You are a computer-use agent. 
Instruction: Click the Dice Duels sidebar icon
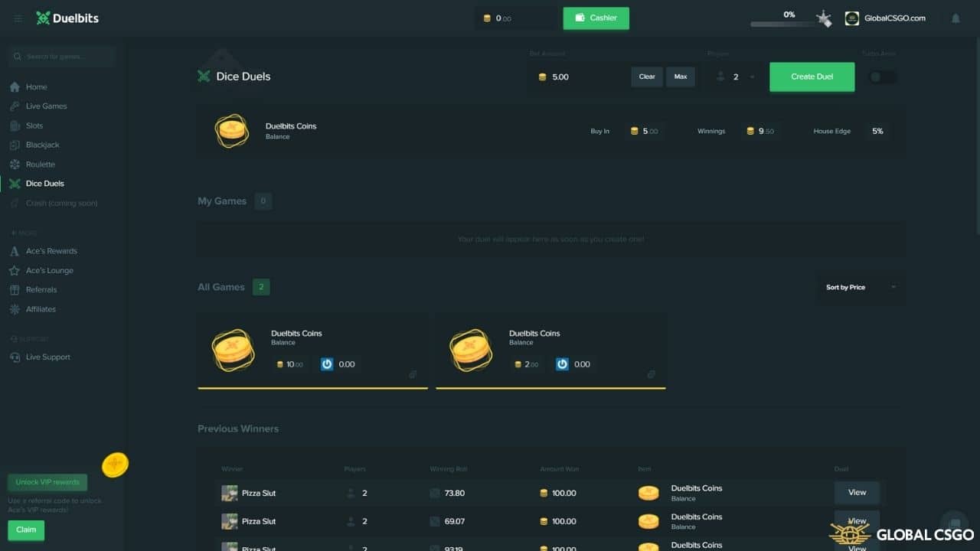15,184
